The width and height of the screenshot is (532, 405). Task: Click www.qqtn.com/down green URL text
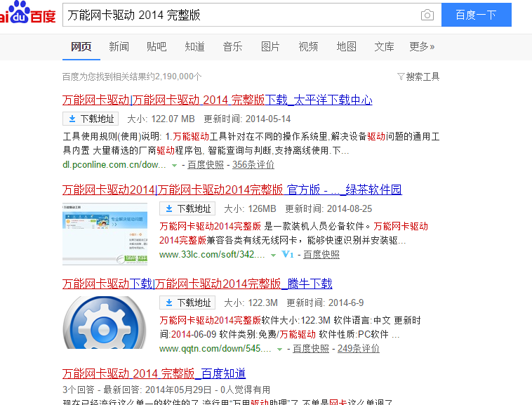[x=215, y=348]
